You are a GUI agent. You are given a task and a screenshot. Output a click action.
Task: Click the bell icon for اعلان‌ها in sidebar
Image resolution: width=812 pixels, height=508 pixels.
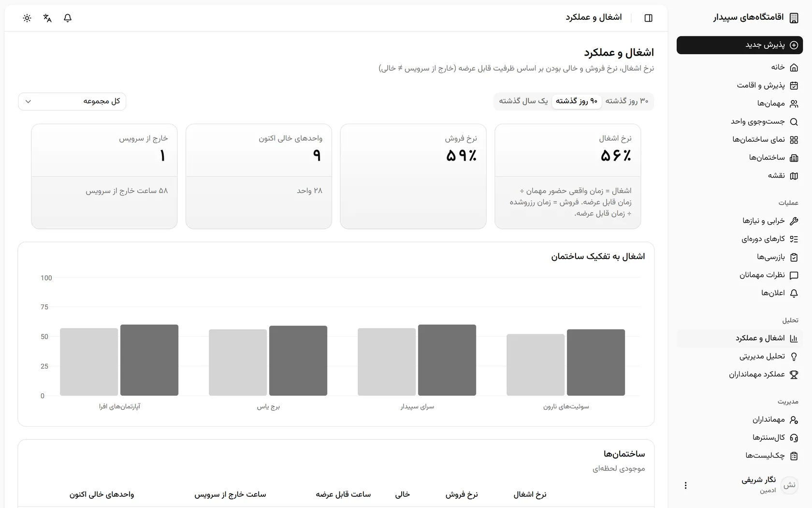point(794,293)
